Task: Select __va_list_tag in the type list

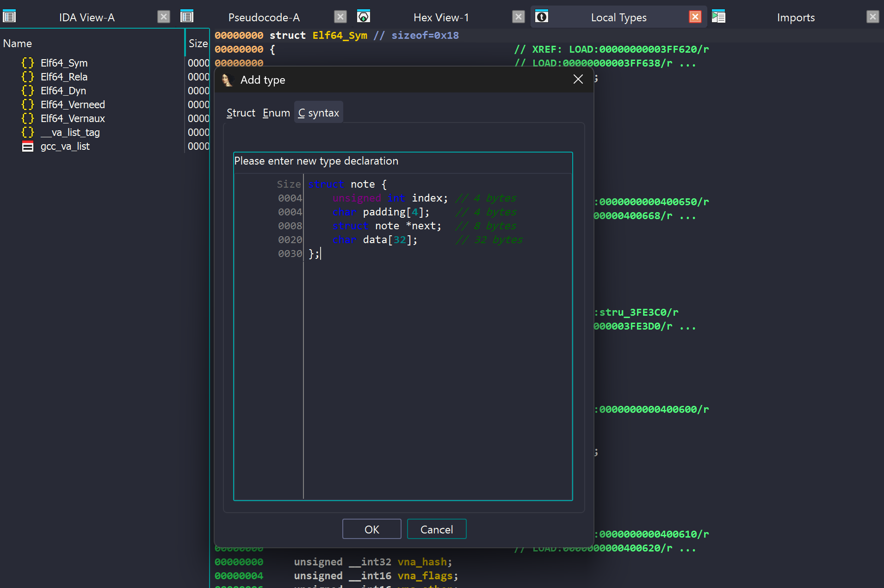Action: click(x=70, y=133)
